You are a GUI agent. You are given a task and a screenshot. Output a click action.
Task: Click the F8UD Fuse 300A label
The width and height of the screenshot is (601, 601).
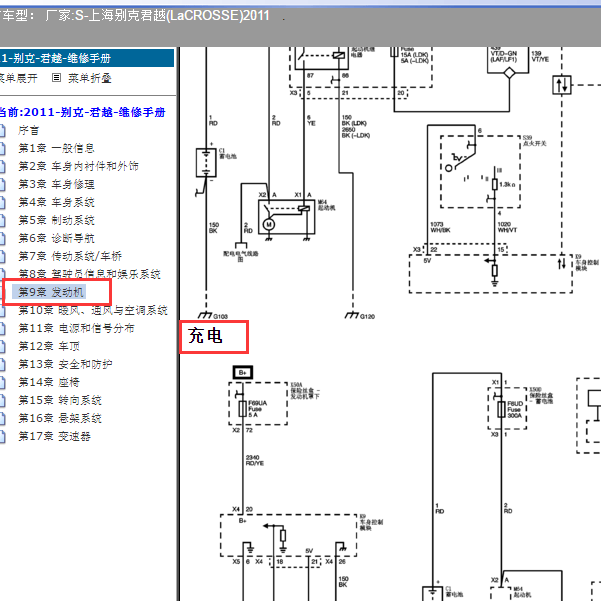tap(515, 410)
